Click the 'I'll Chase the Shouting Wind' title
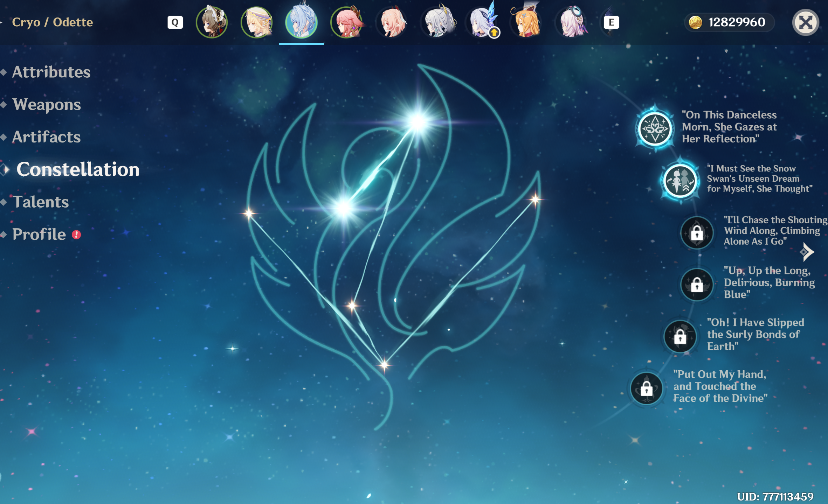 click(775, 231)
